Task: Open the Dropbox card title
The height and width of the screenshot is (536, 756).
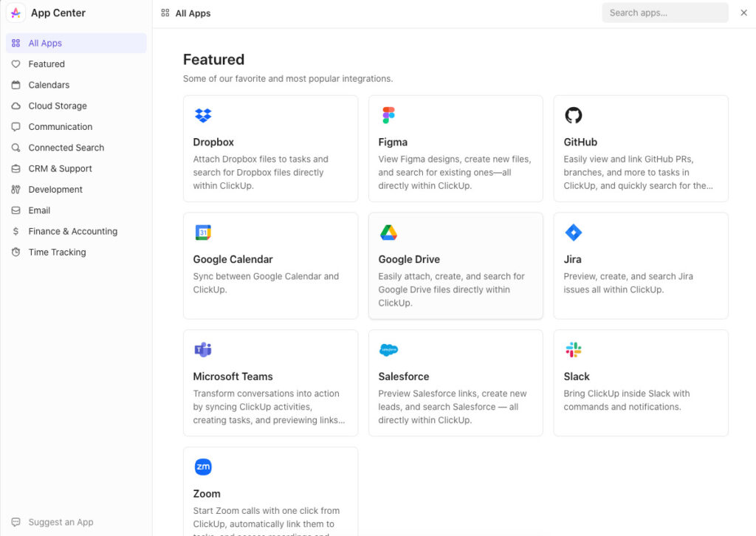Action: click(x=213, y=142)
